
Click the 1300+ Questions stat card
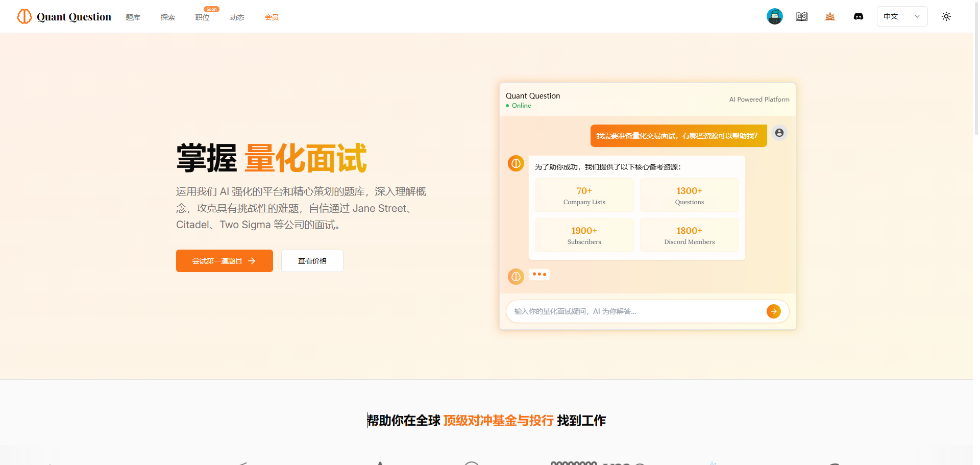(x=689, y=195)
